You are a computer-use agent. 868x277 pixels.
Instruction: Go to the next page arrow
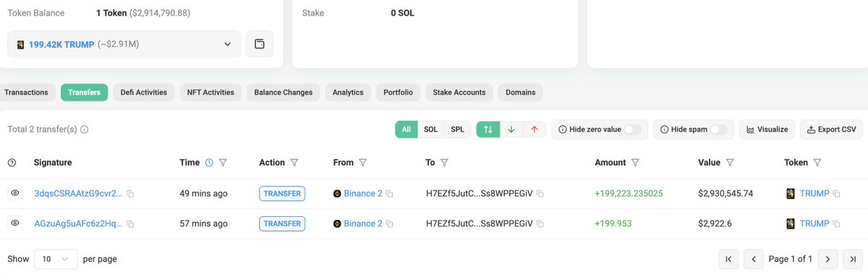click(827, 259)
